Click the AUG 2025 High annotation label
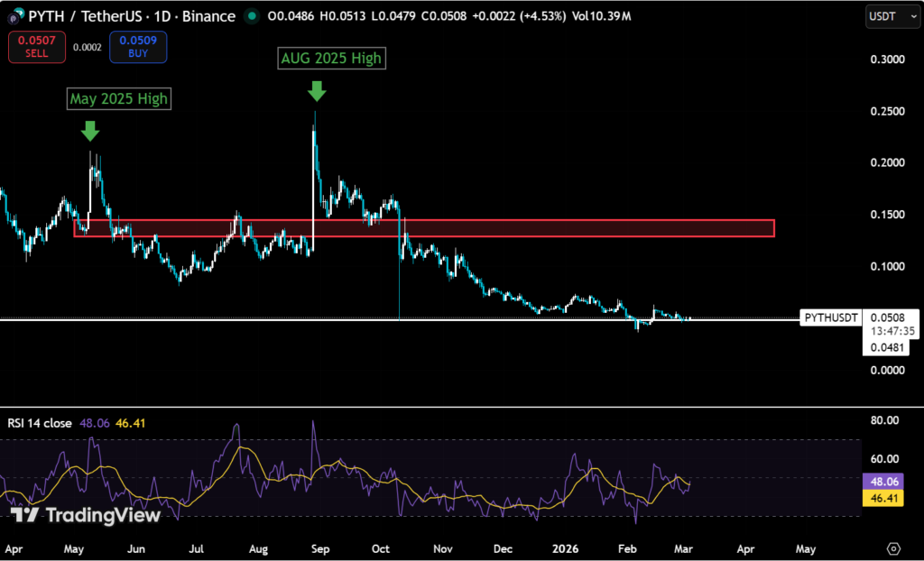This screenshot has height=561, width=924. click(331, 58)
